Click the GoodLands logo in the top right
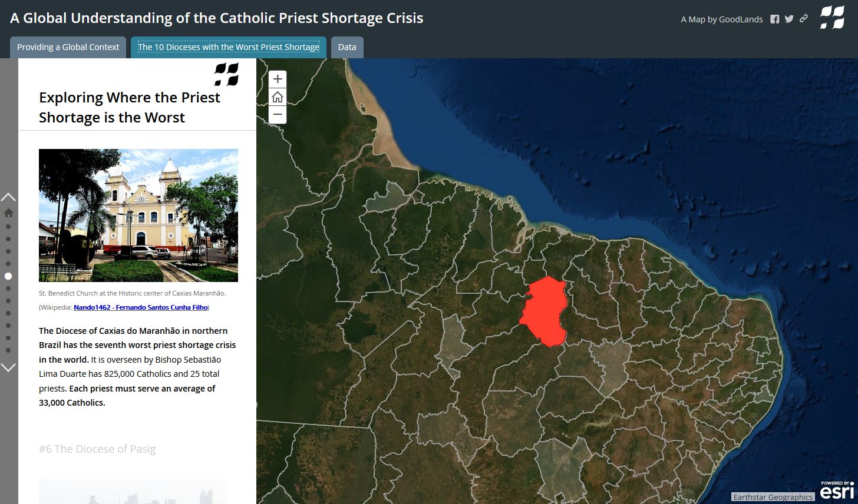 (831, 18)
